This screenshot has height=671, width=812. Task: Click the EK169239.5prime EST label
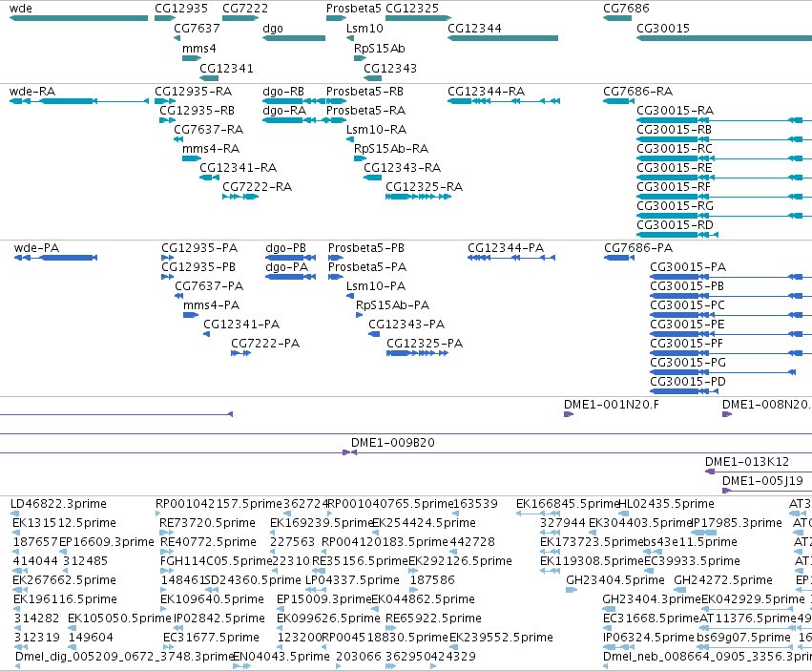pos(323,523)
